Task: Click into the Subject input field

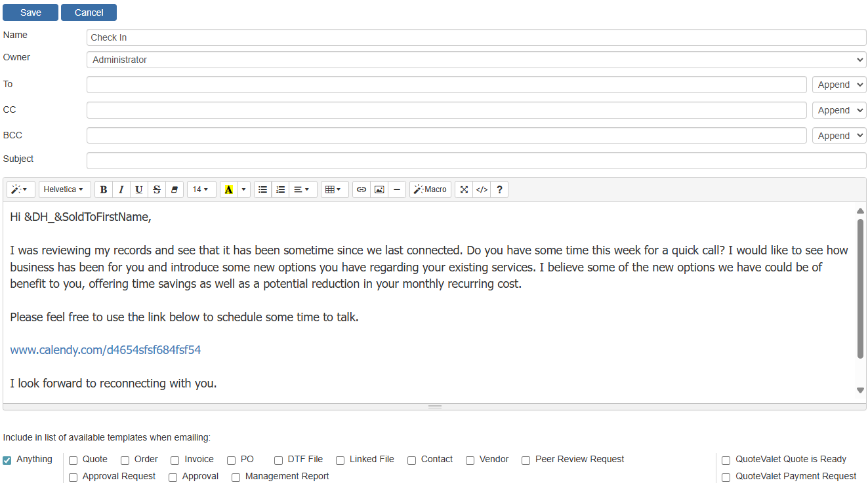Action: (476, 161)
